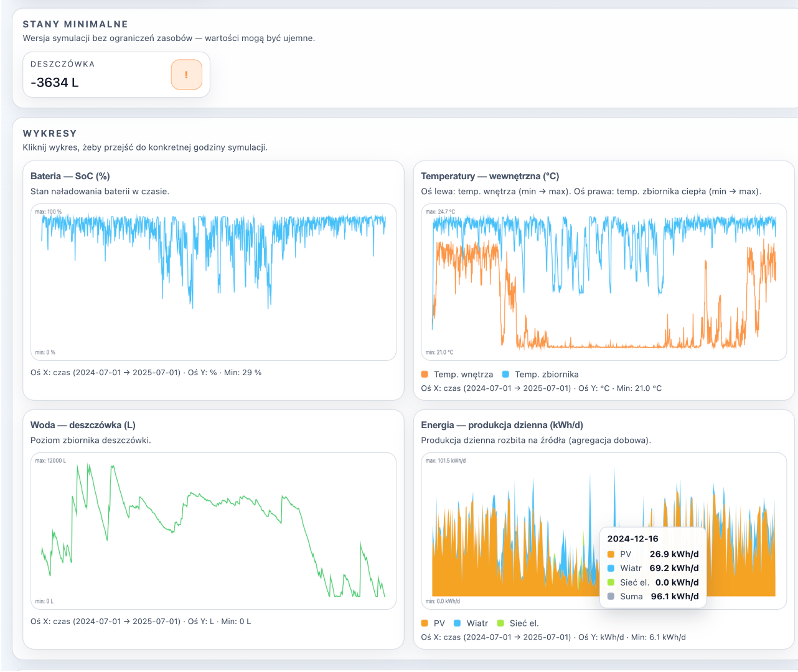Click the 'max: 12000 L' label in water chart
798x672 pixels.
pos(50,461)
